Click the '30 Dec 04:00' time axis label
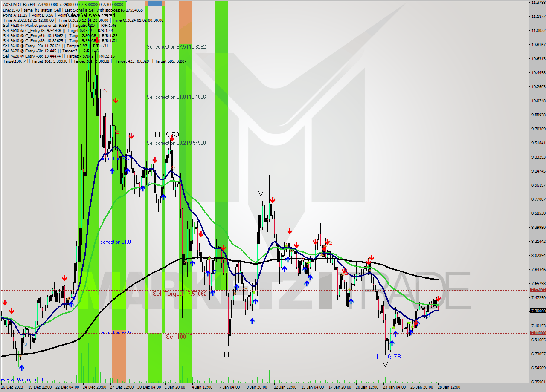Image resolution: width=546 pixels, height=392 pixels. pos(149,387)
